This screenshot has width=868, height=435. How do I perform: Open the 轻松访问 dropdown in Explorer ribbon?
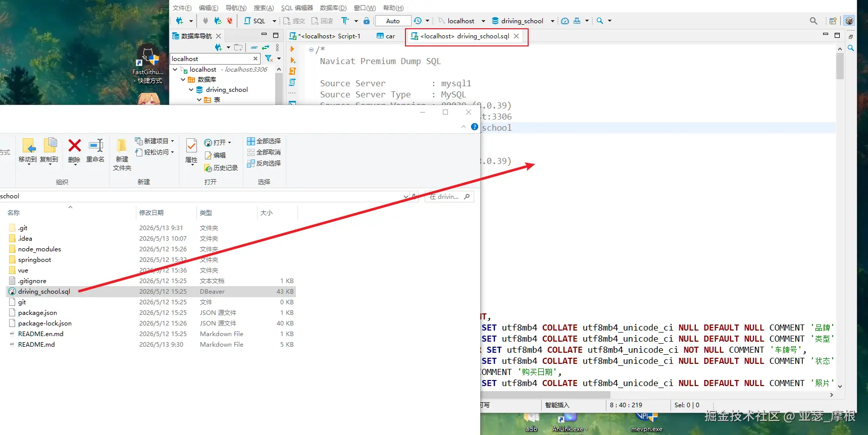coord(155,152)
